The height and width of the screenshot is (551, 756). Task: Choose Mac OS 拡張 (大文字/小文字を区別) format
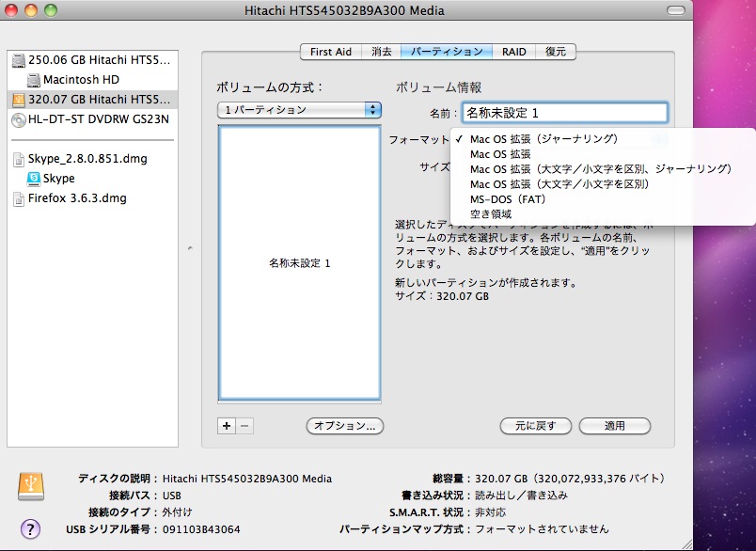[x=559, y=184]
